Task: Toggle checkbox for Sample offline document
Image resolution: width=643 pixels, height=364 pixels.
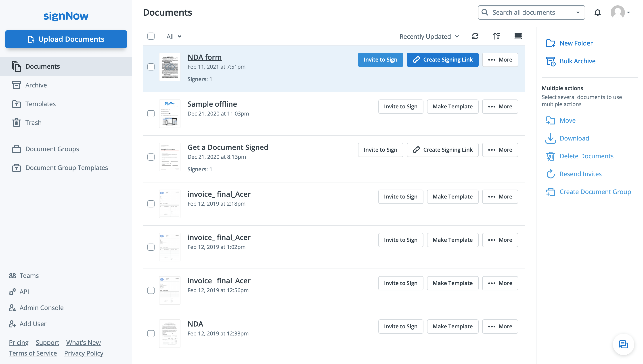Action: click(151, 114)
